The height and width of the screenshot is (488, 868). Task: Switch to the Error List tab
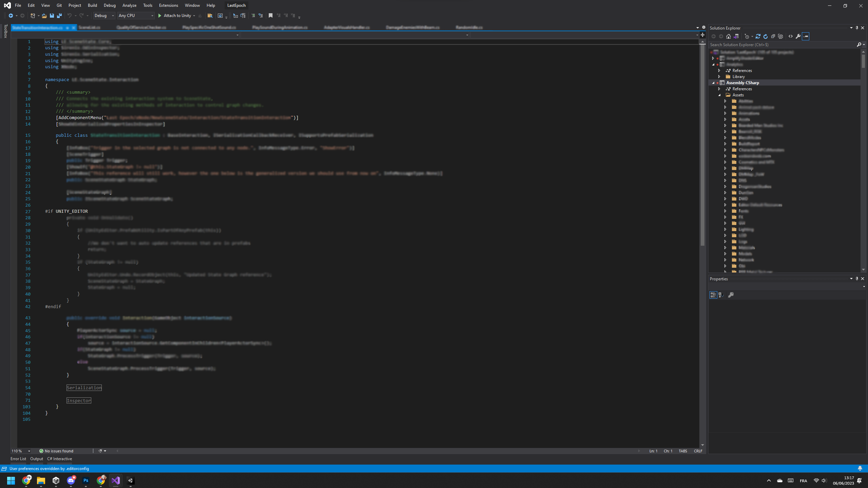point(18,459)
